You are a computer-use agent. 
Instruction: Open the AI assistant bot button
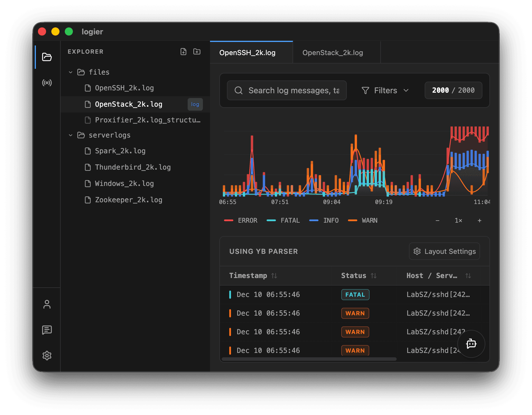pos(471,344)
